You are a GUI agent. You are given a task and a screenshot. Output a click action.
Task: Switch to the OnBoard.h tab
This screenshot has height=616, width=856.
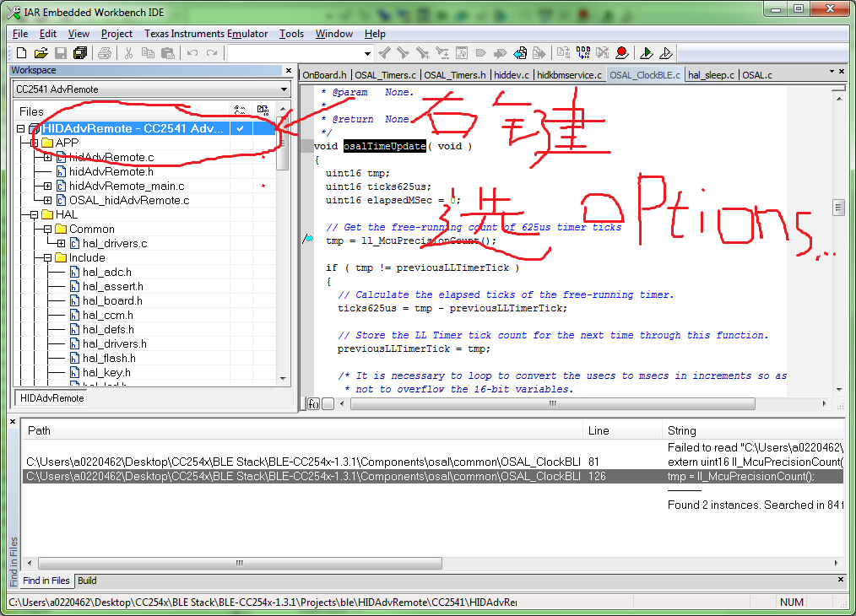(x=324, y=75)
